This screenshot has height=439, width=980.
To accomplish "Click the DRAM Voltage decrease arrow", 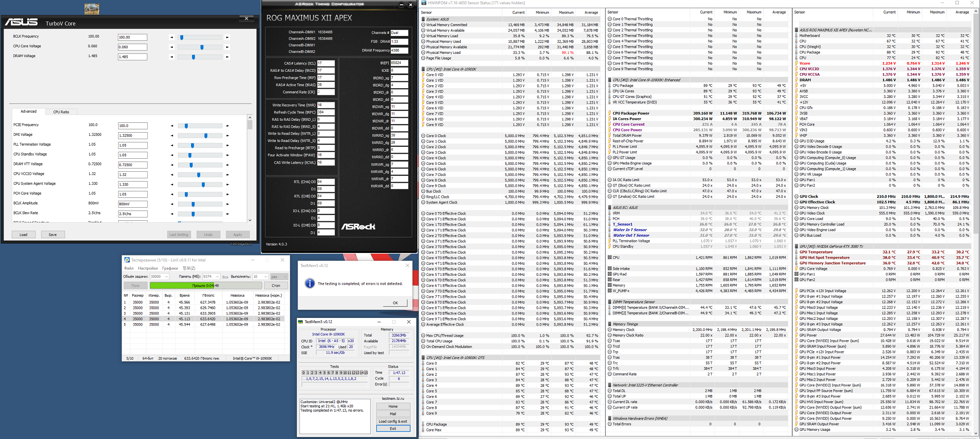I will pyautogui.click(x=171, y=57).
